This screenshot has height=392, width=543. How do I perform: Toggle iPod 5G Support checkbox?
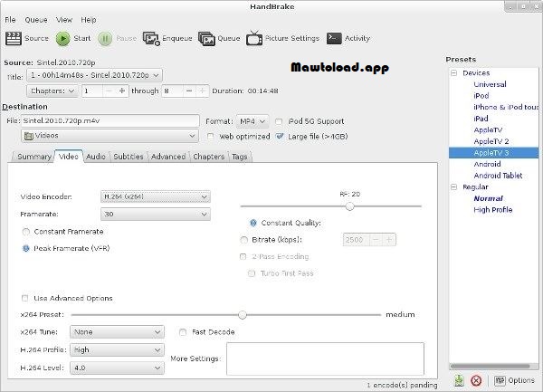pos(279,121)
